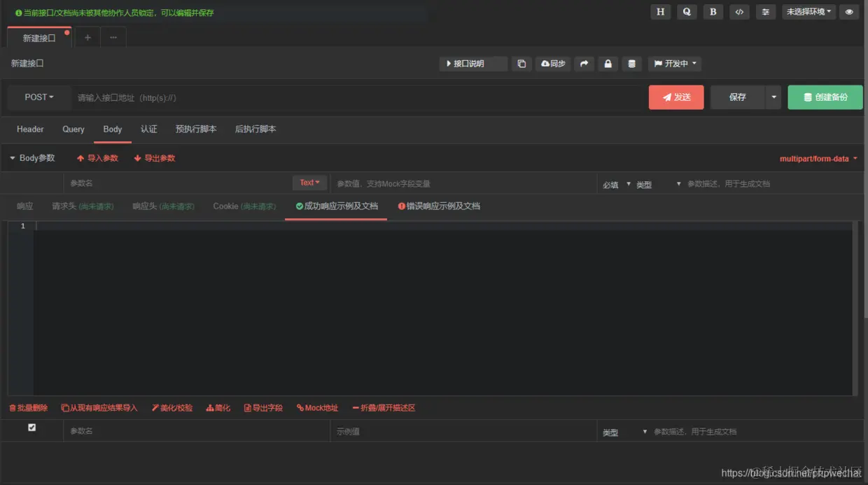Open the multipart/form-data dropdown

coord(818,159)
